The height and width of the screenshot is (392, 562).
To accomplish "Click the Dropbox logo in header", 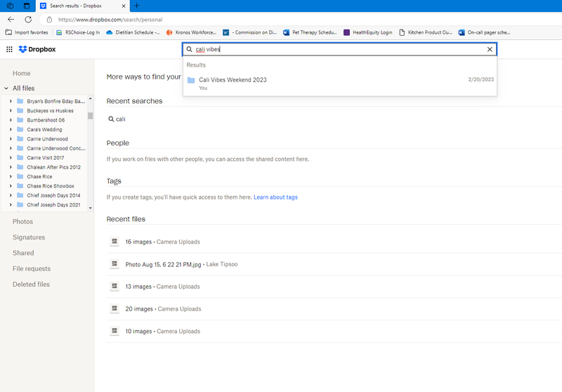I will pos(37,49).
